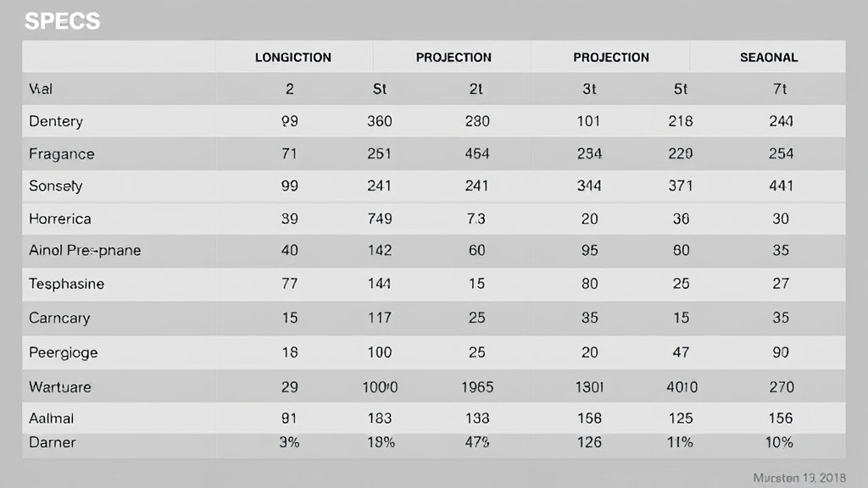Select the Darner row label
This screenshot has height=488, width=868.
click(x=53, y=442)
